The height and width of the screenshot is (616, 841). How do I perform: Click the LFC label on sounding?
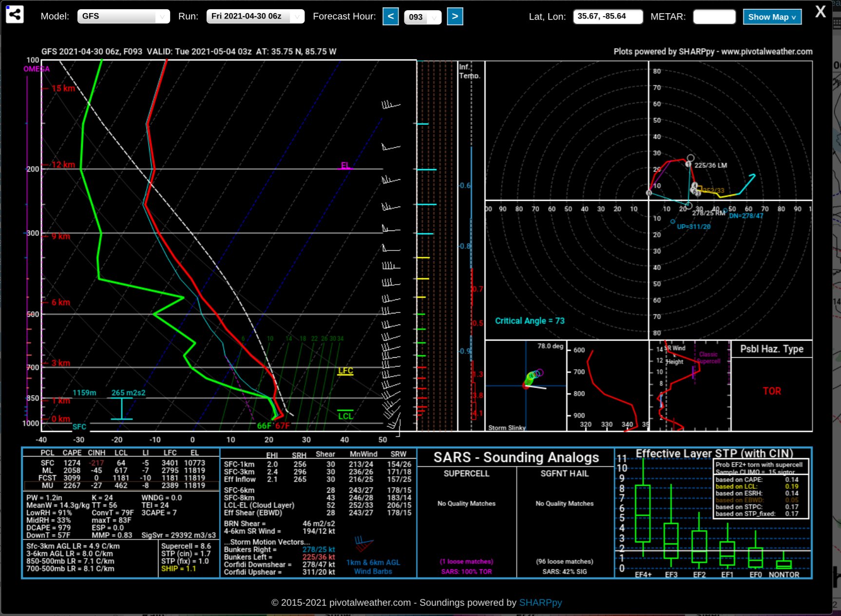(x=345, y=371)
